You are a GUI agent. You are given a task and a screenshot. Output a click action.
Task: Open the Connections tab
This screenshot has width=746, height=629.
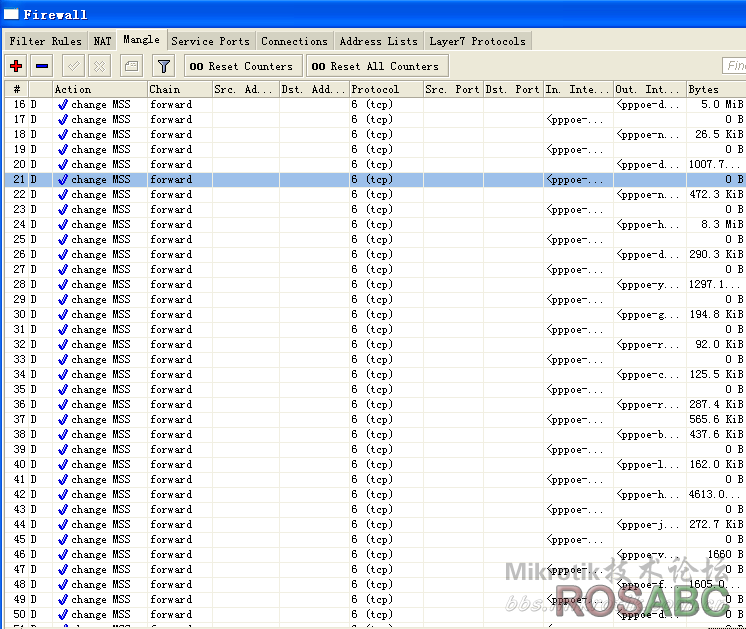click(x=294, y=41)
